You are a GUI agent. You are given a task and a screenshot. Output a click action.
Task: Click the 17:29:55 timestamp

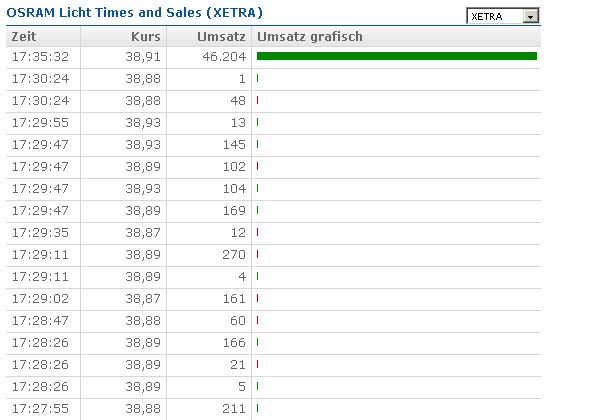click(x=40, y=122)
